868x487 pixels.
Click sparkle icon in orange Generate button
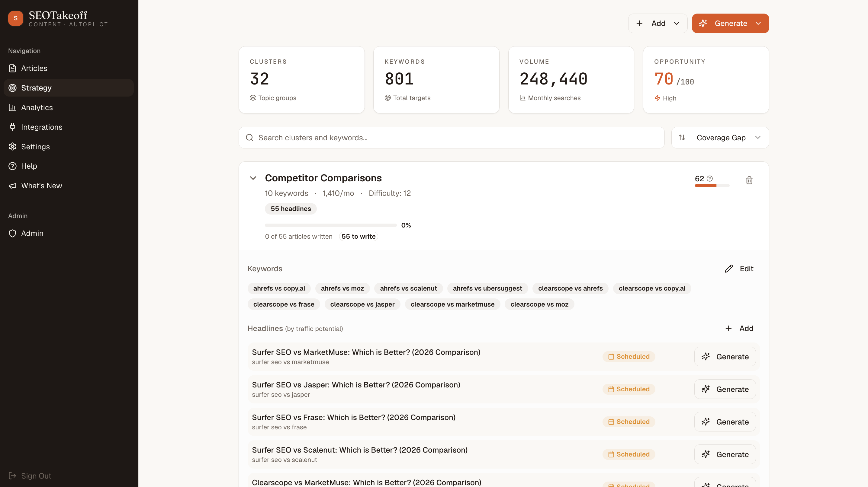coord(703,23)
